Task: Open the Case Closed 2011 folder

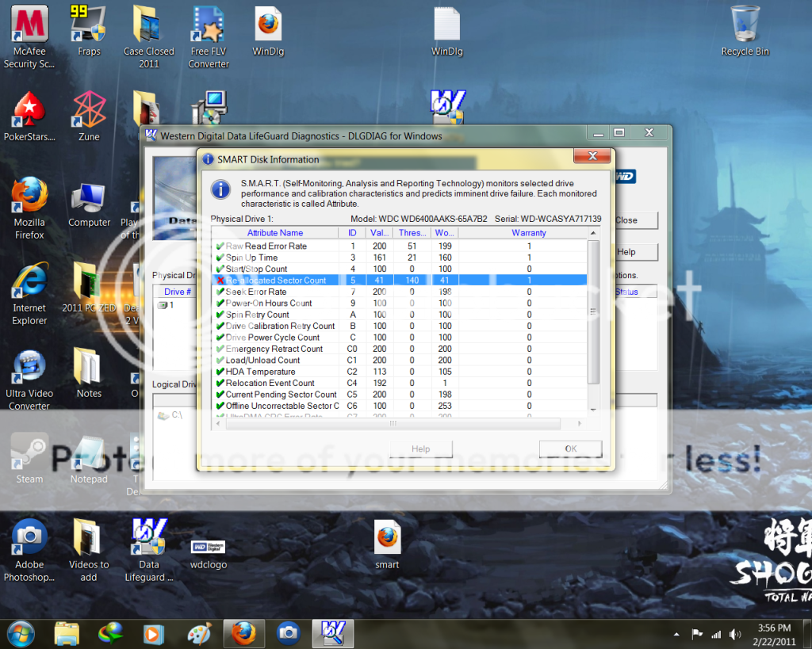Action: pyautogui.click(x=148, y=36)
